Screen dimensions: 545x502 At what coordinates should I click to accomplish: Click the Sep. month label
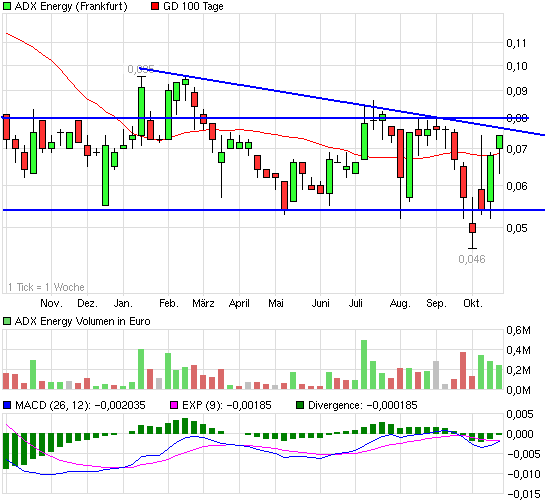point(437,303)
